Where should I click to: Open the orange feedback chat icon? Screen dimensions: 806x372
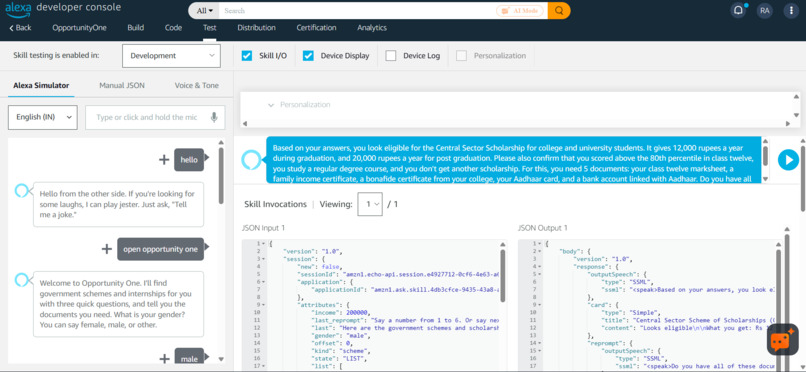coord(783,340)
